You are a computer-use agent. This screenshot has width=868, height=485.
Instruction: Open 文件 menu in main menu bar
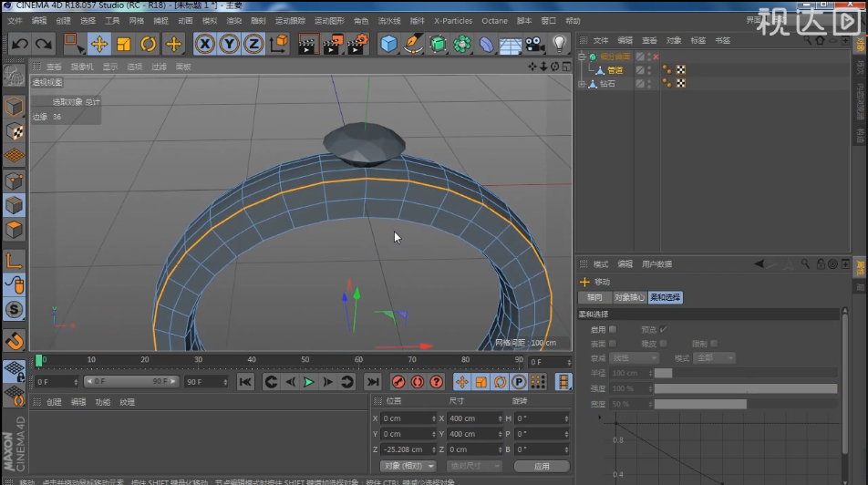15,20
